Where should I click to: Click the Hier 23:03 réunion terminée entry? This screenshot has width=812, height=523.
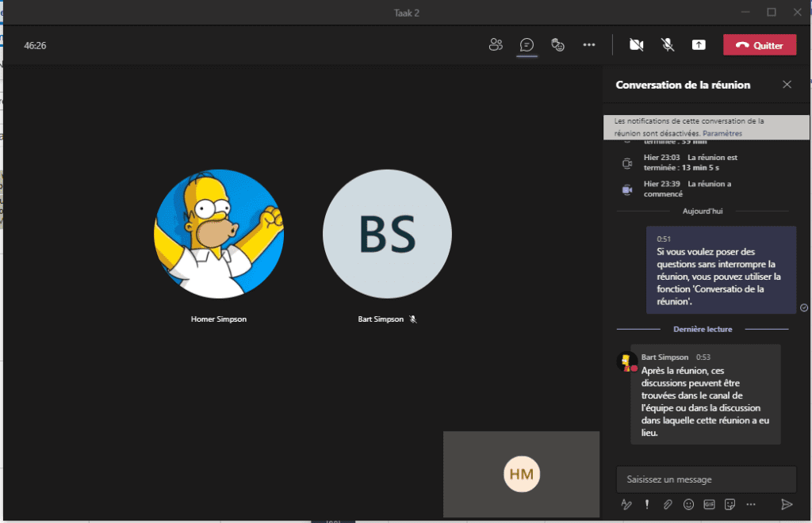[691, 162]
